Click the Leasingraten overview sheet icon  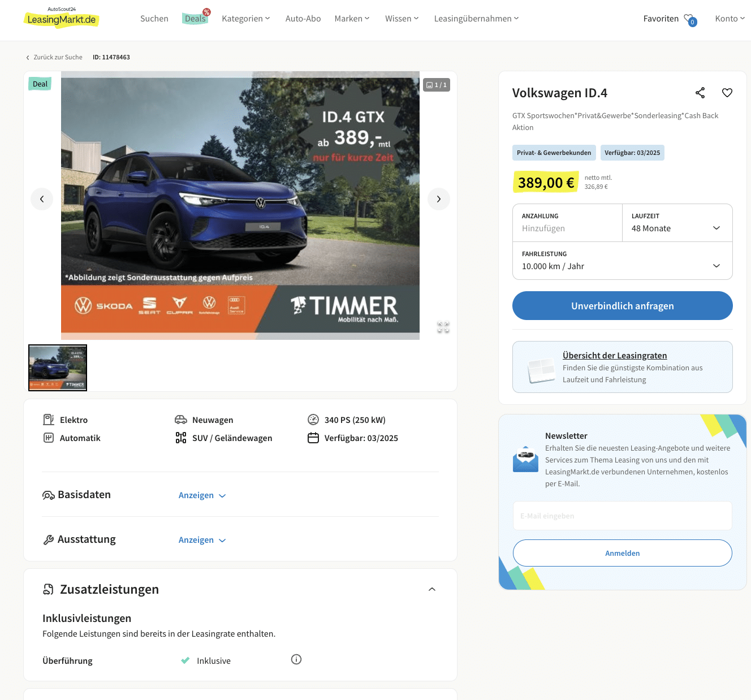[541, 370]
